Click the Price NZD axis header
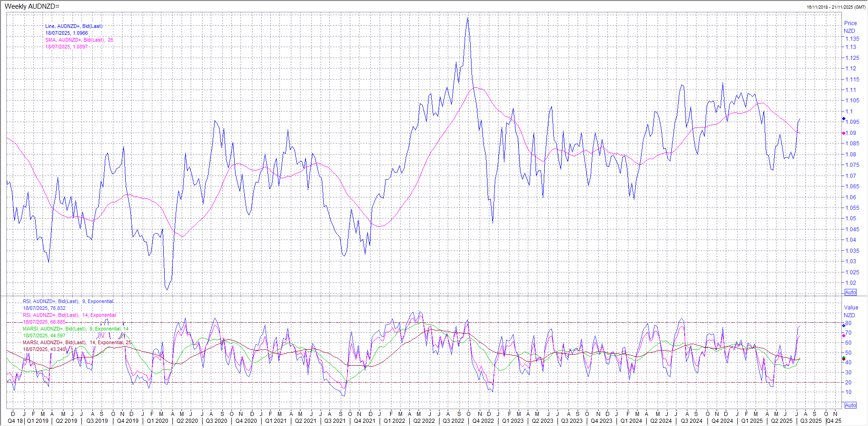868x426 pixels. coord(850,27)
